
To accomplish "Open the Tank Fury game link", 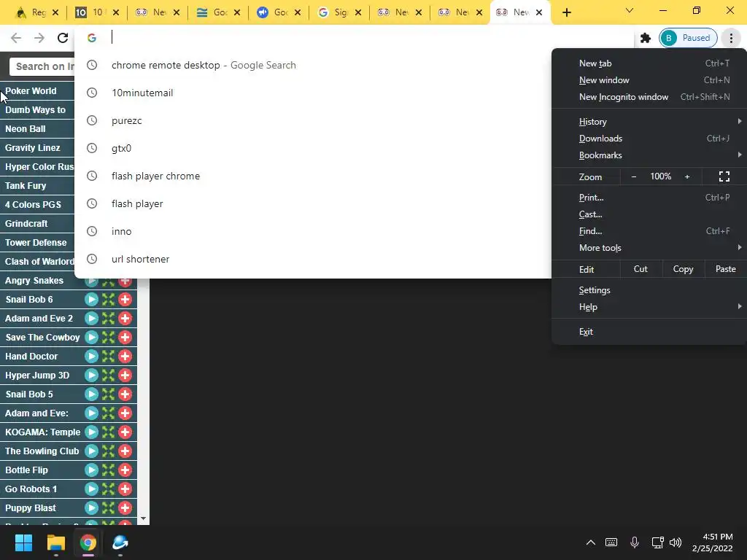I will point(26,186).
